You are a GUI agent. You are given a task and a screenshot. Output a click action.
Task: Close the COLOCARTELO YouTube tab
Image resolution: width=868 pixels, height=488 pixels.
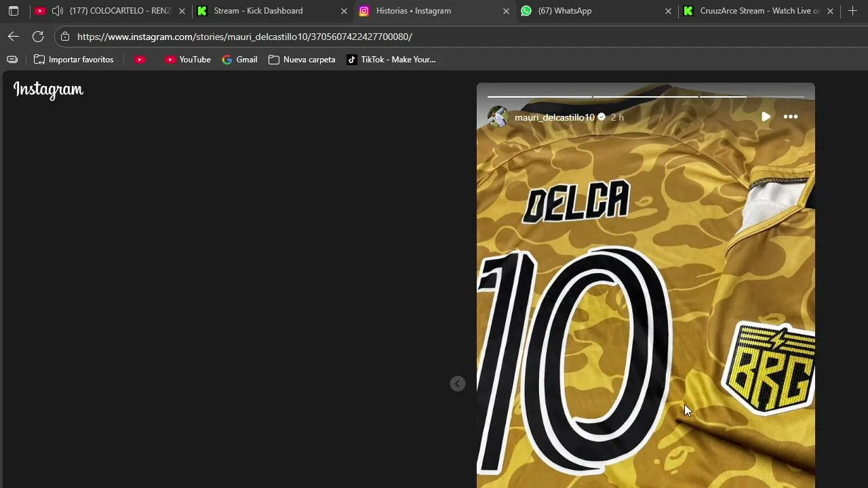pos(182,11)
